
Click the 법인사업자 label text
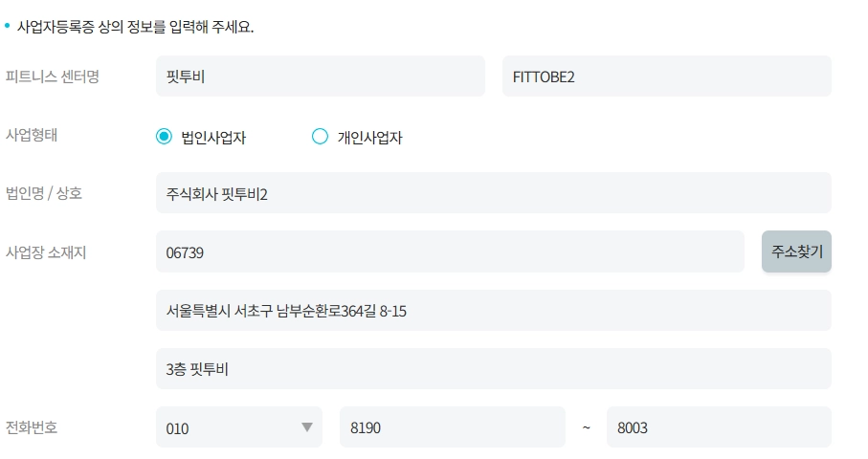[x=213, y=138]
